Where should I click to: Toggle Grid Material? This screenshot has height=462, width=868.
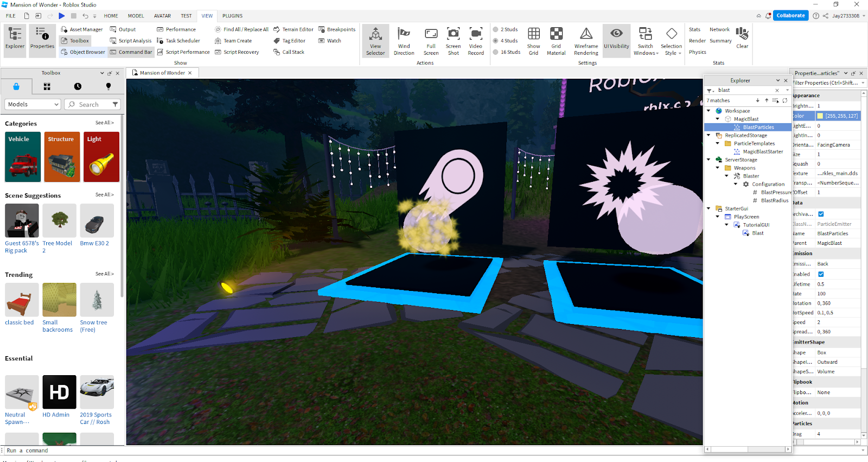tap(556, 41)
